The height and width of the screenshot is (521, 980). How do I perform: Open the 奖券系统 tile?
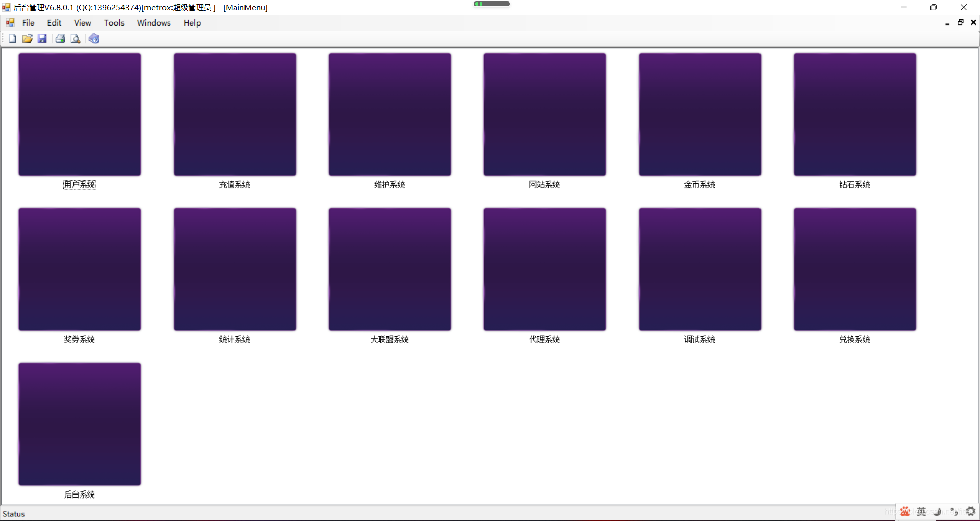coord(80,269)
